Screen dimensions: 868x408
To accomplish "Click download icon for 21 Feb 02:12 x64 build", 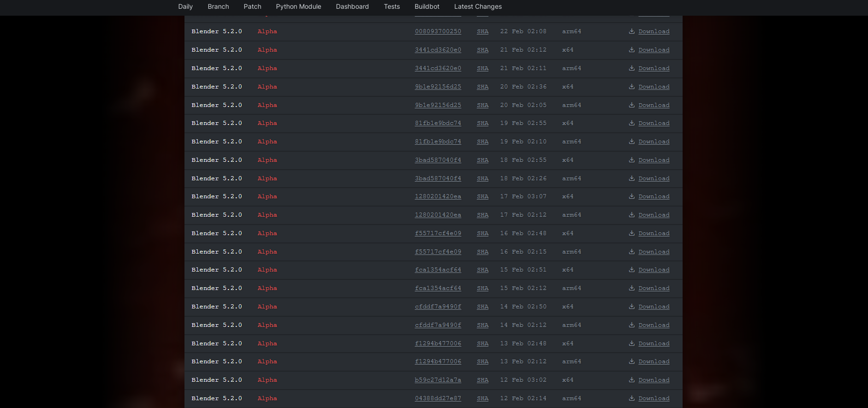I will (632, 50).
